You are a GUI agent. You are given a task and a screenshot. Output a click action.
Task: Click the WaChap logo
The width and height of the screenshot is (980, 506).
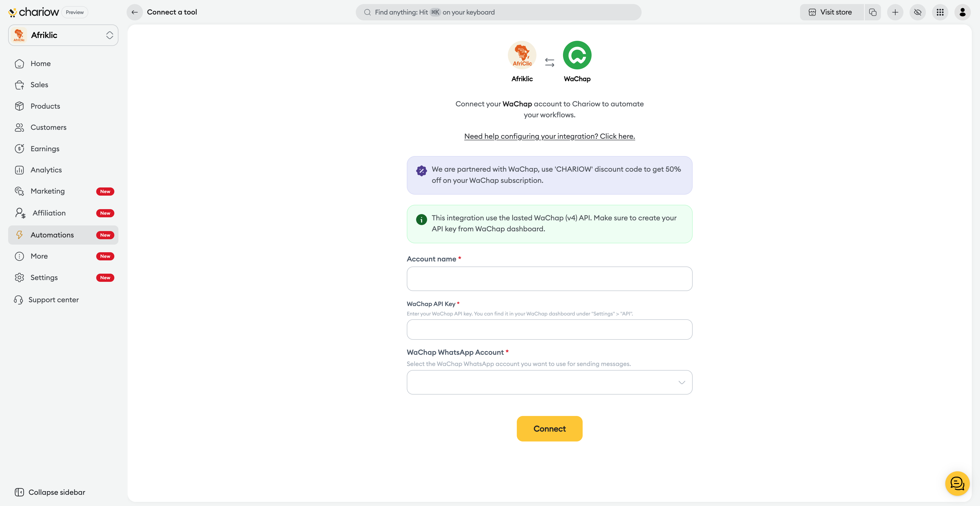tap(577, 55)
